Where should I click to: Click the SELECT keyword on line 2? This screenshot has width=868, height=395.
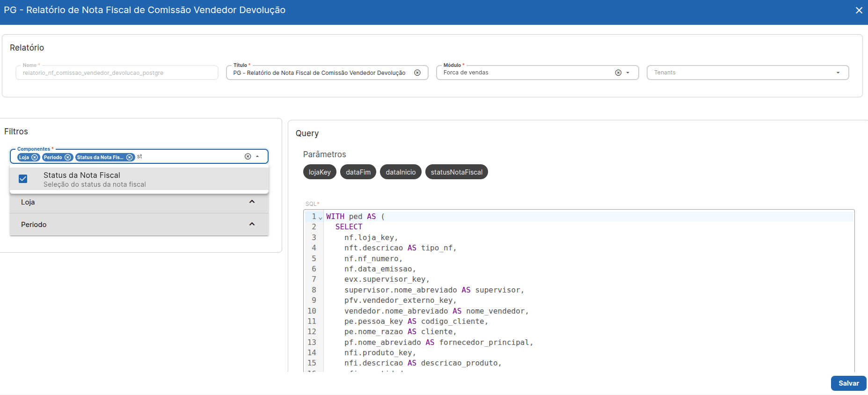tap(349, 227)
